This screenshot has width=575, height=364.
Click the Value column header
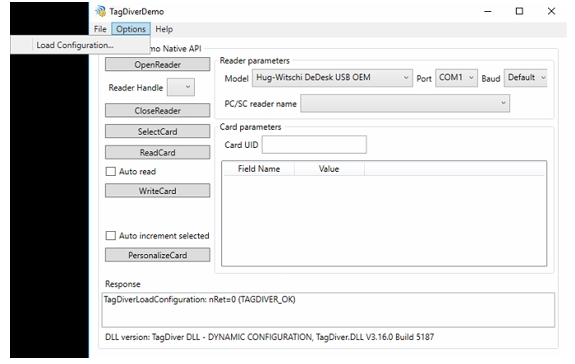pos(329,169)
